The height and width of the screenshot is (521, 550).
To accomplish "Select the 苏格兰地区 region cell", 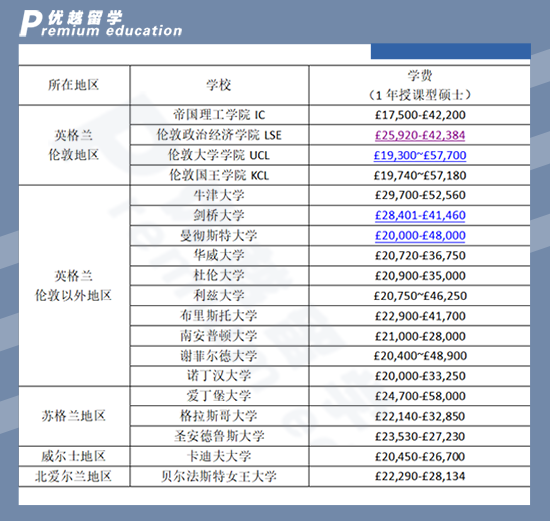I will (x=74, y=416).
